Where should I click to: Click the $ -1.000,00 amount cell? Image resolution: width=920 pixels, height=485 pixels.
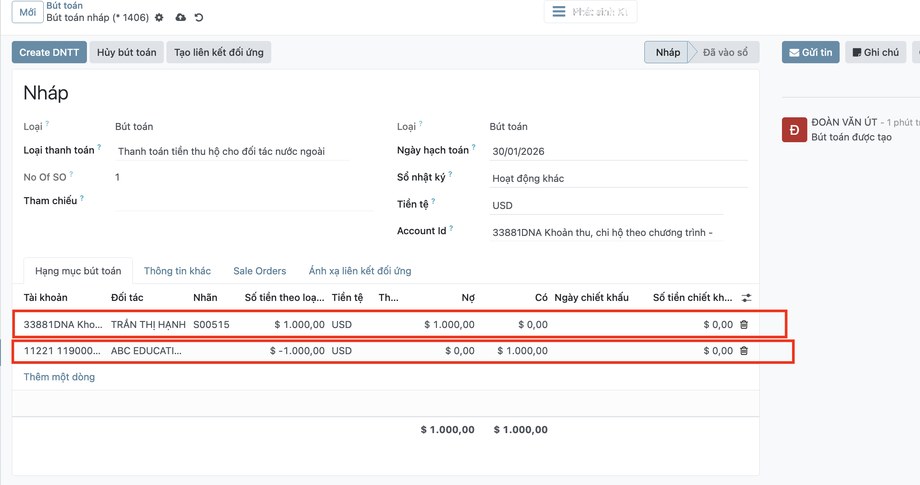(x=297, y=351)
